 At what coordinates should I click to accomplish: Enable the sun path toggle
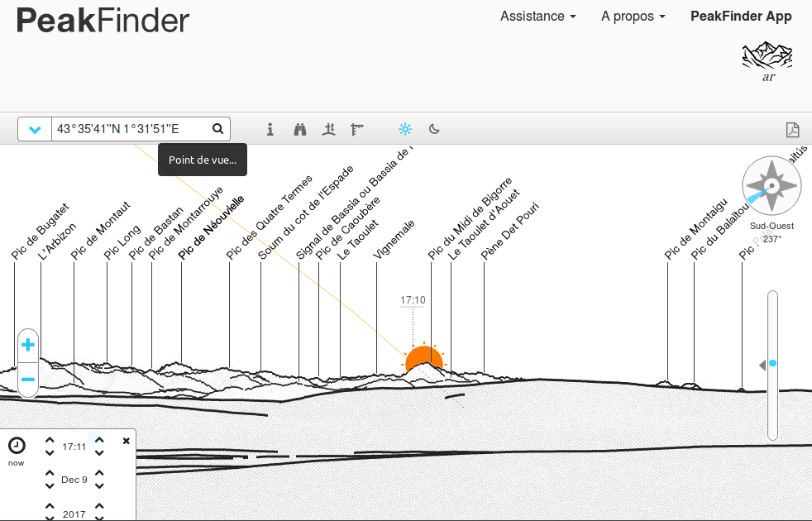point(404,129)
